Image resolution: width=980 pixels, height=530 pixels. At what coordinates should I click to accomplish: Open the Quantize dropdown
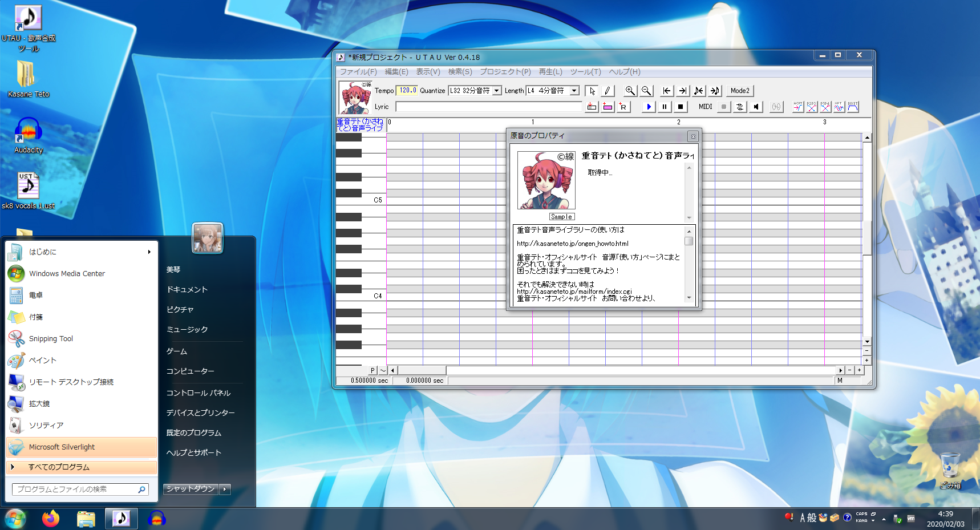tap(497, 91)
